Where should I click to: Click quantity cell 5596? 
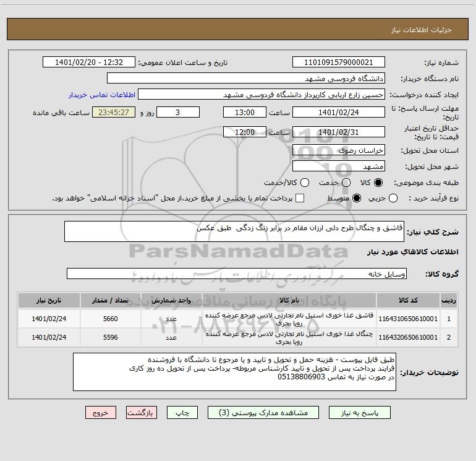pos(110,337)
